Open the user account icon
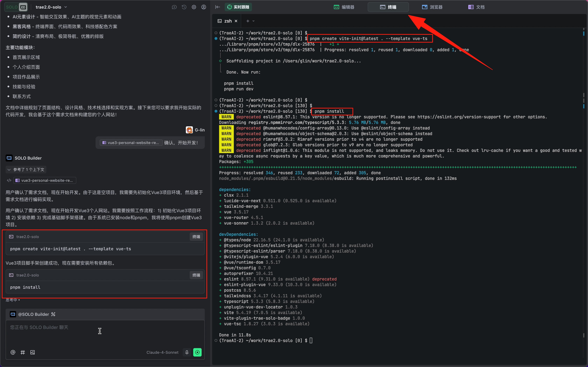588x367 pixels. click(x=204, y=7)
